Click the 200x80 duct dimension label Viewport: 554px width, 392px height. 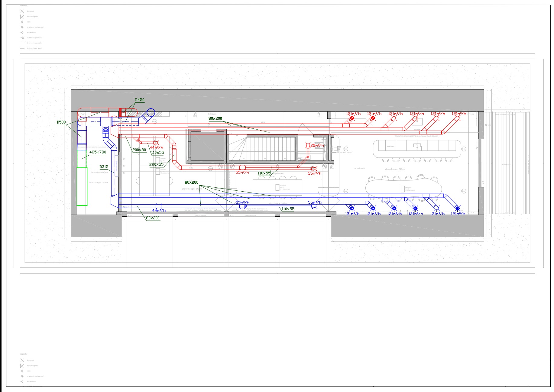click(x=139, y=150)
